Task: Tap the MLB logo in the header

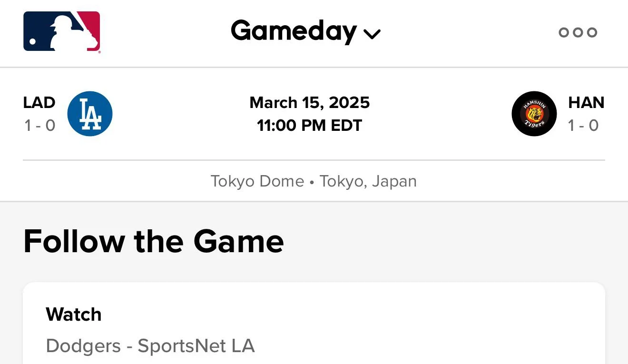Action: [62, 32]
